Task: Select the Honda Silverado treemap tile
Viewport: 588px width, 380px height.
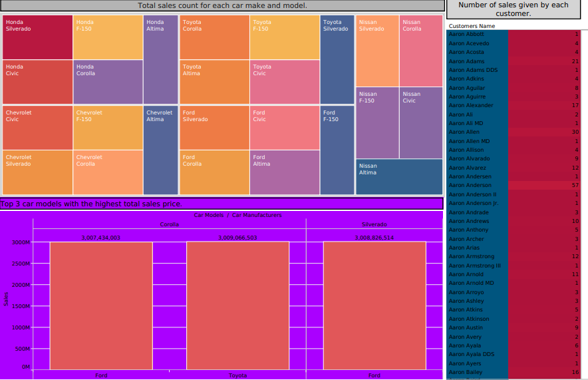Action: click(37, 37)
